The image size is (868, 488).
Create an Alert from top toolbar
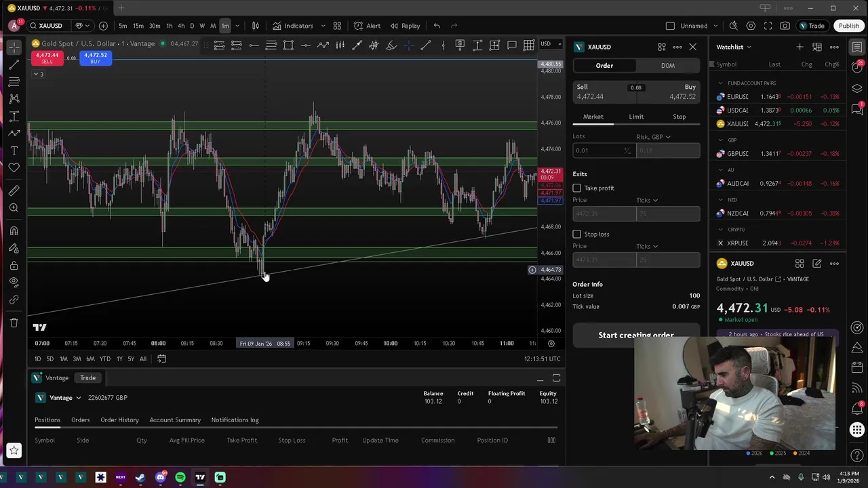[x=367, y=26]
